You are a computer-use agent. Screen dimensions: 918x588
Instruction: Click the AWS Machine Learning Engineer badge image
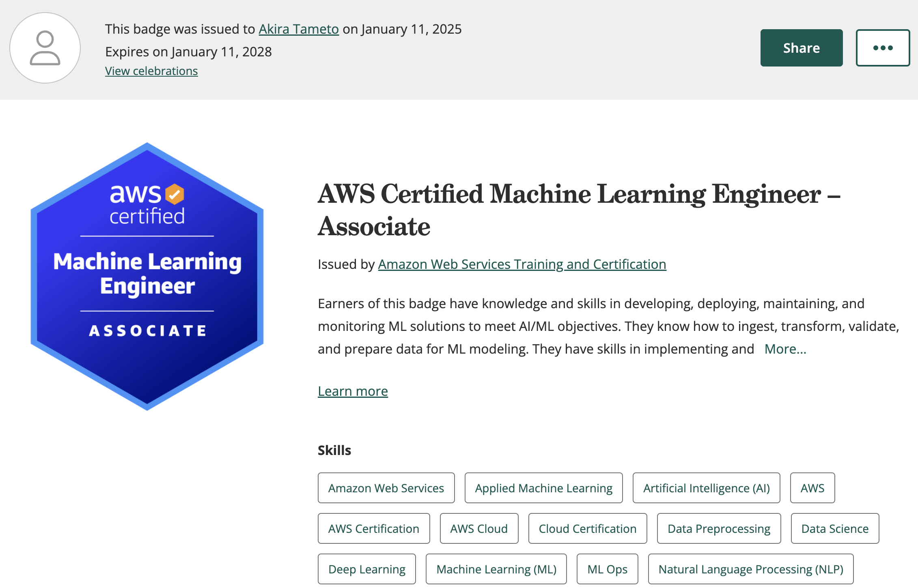click(x=147, y=276)
